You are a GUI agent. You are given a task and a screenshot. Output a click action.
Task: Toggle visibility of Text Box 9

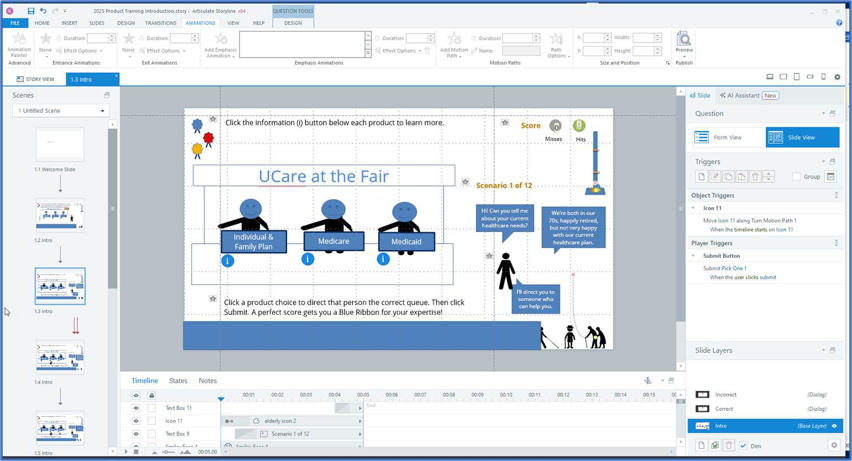[136, 434]
